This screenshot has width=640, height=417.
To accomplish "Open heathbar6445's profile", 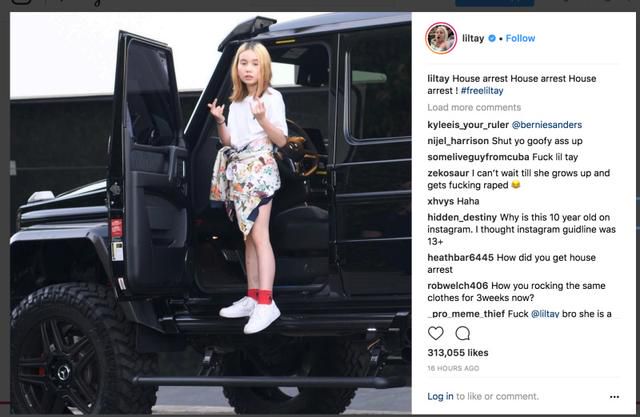I will pyautogui.click(x=460, y=258).
